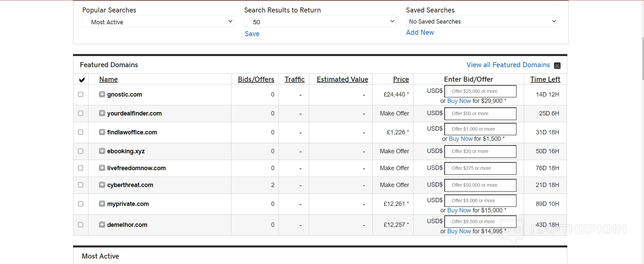Open the Saved Searches dropdown
This screenshot has height=264, width=644.
pyautogui.click(x=482, y=21)
